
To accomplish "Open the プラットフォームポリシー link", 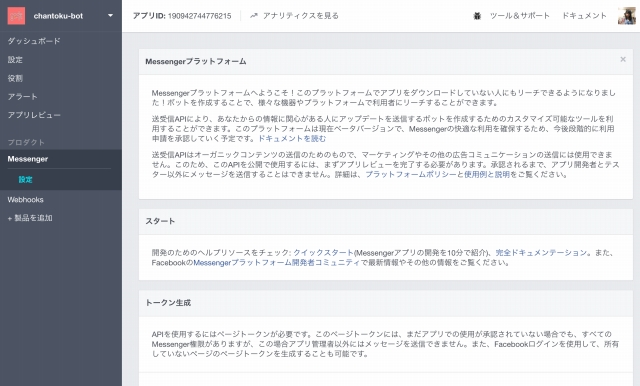I will [x=411, y=175].
